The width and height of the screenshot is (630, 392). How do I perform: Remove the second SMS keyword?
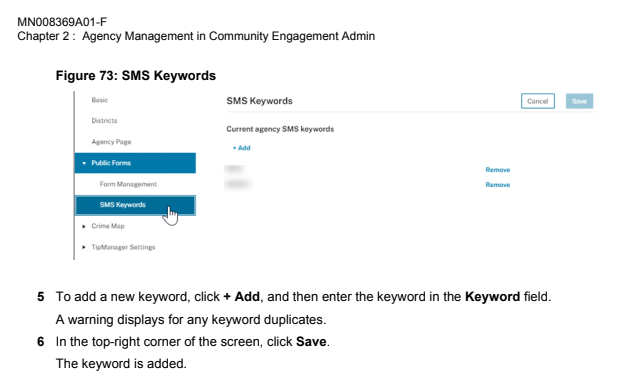[x=497, y=185]
